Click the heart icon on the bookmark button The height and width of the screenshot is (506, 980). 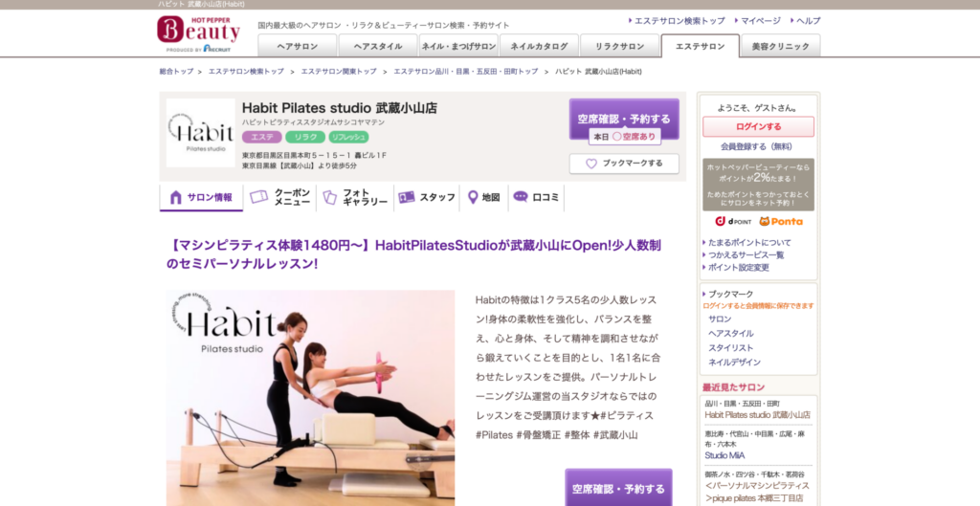pyautogui.click(x=591, y=164)
